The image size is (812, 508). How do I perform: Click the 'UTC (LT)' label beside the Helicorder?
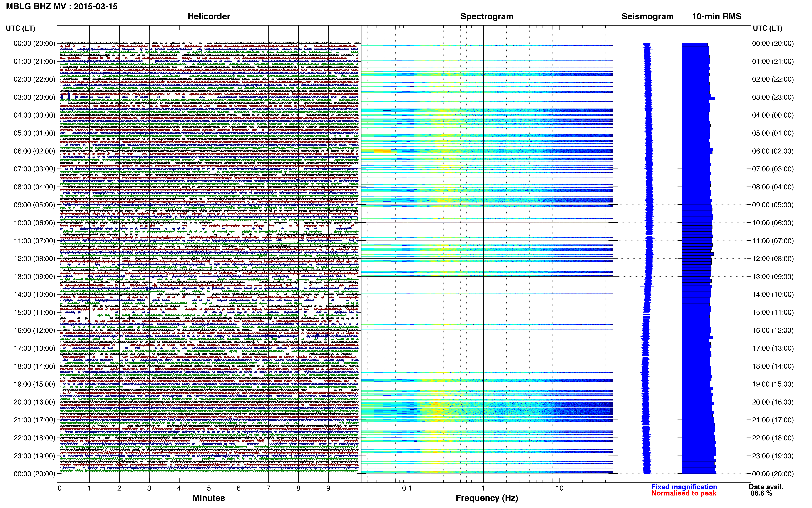coord(21,28)
